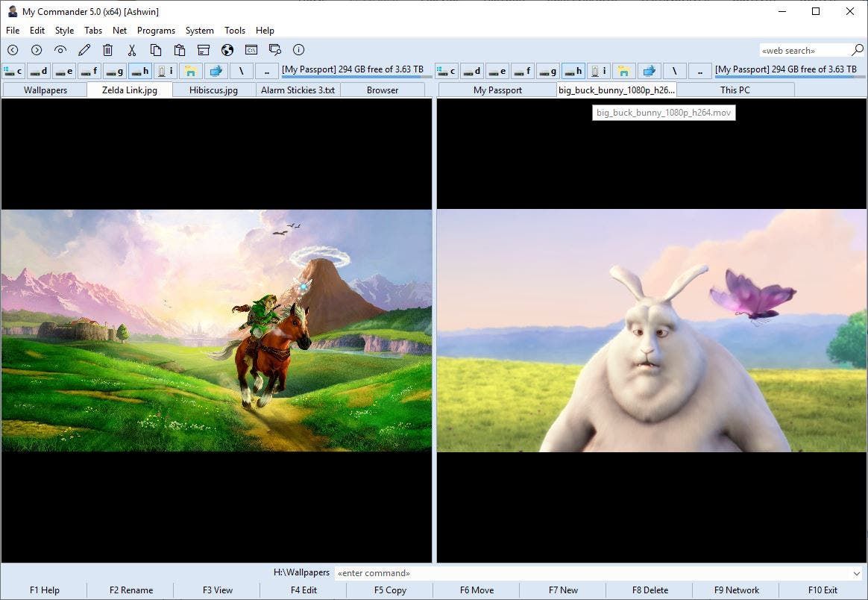Select drive e in the right panel
868x600 pixels.
pos(497,70)
